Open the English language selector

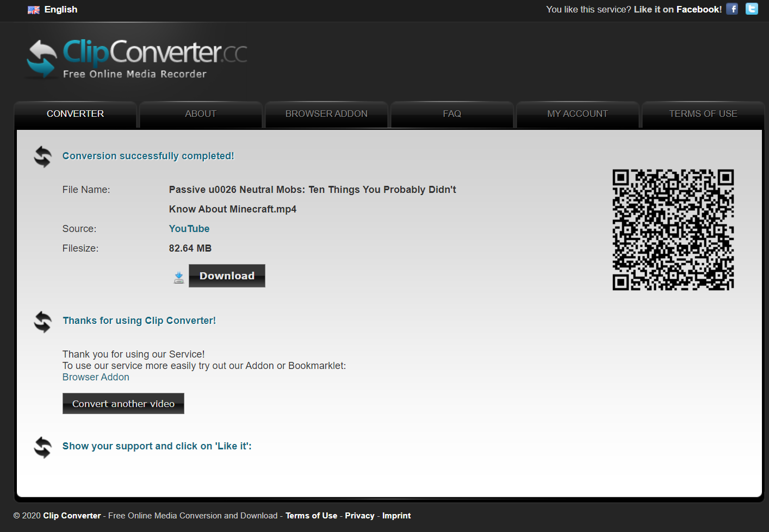pyautogui.click(x=53, y=10)
